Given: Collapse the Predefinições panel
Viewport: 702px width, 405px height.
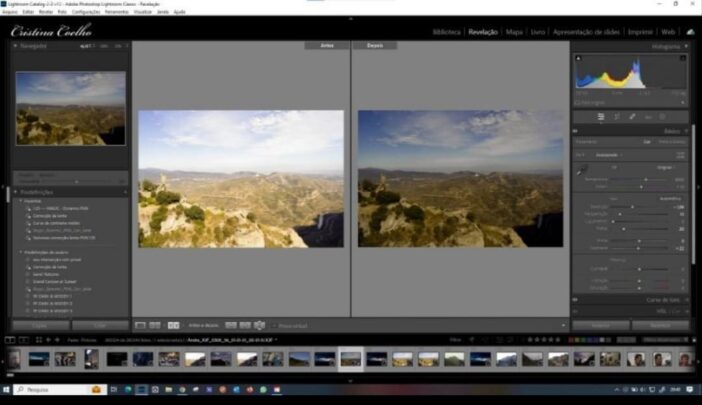Looking at the screenshot, I should (17, 192).
